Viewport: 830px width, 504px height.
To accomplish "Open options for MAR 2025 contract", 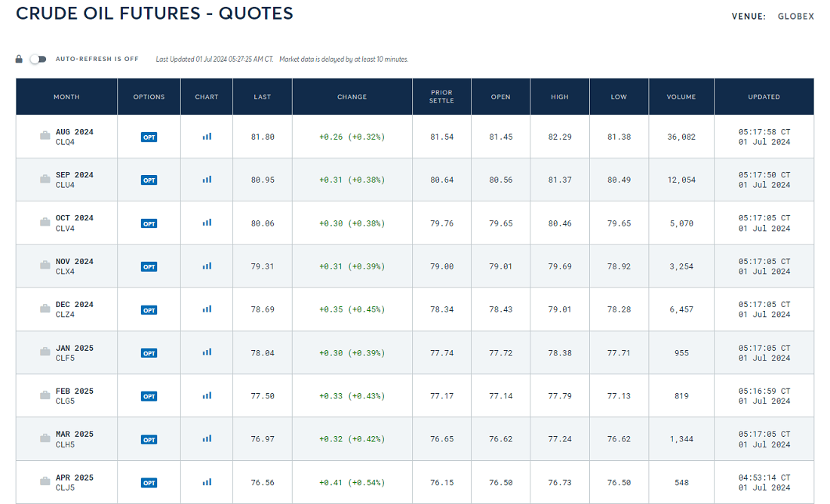I will [149, 439].
